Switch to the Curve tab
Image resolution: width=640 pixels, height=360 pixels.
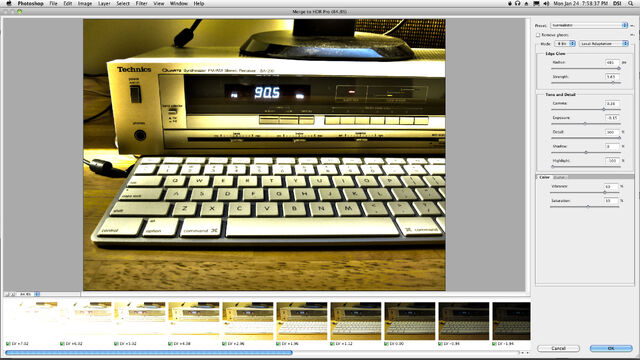point(560,177)
